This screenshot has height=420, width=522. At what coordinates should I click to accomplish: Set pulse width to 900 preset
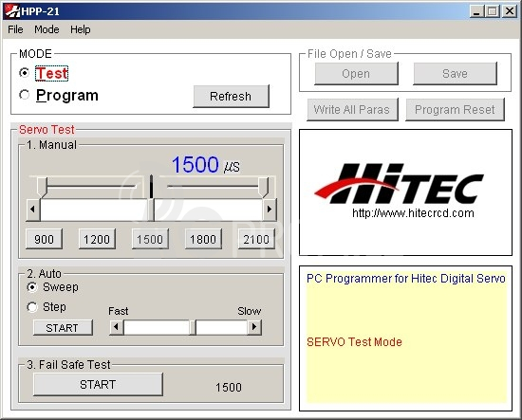pyautogui.click(x=44, y=239)
